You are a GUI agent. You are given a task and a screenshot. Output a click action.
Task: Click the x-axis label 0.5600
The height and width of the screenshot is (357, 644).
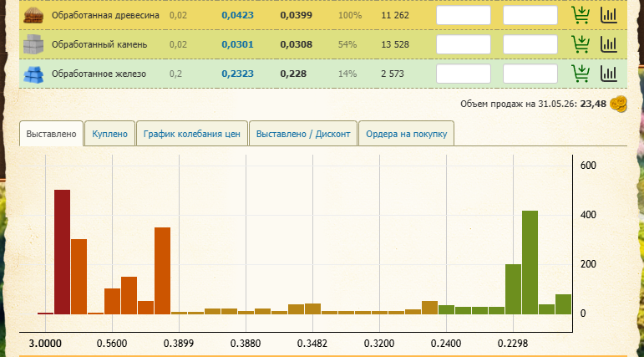(x=112, y=344)
